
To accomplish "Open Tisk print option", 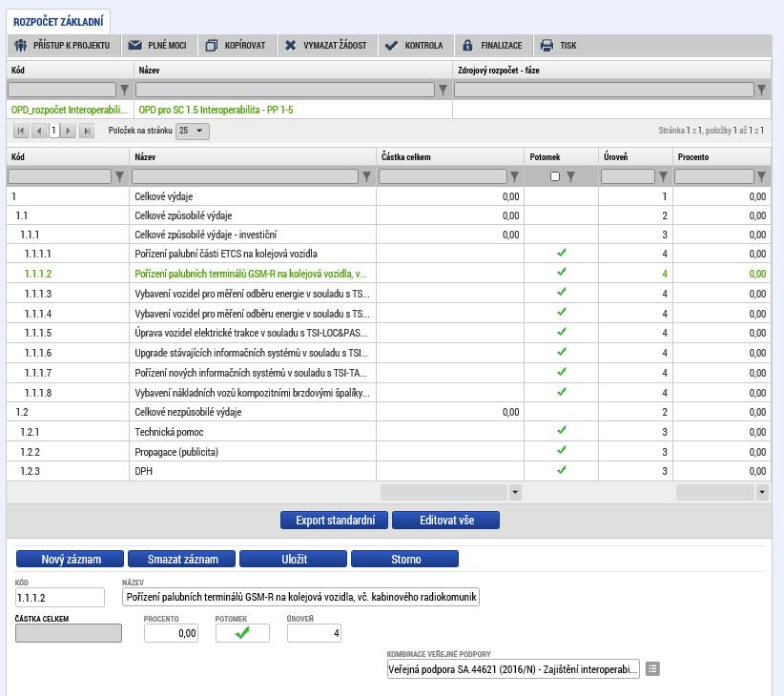I will click(560, 46).
